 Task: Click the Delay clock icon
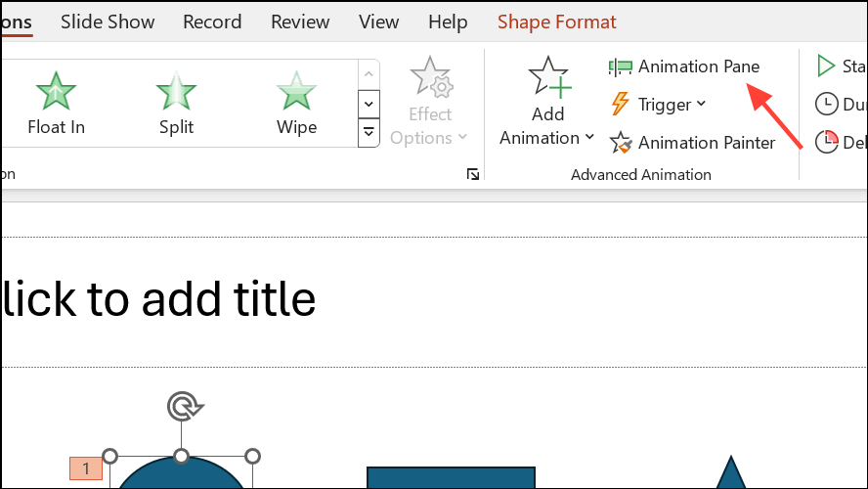[x=827, y=143]
